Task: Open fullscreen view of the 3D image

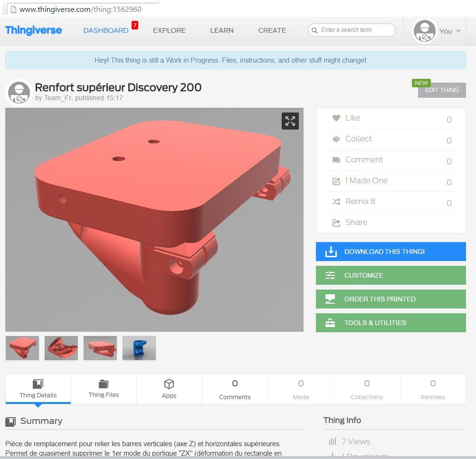Action: (x=290, y=121)
